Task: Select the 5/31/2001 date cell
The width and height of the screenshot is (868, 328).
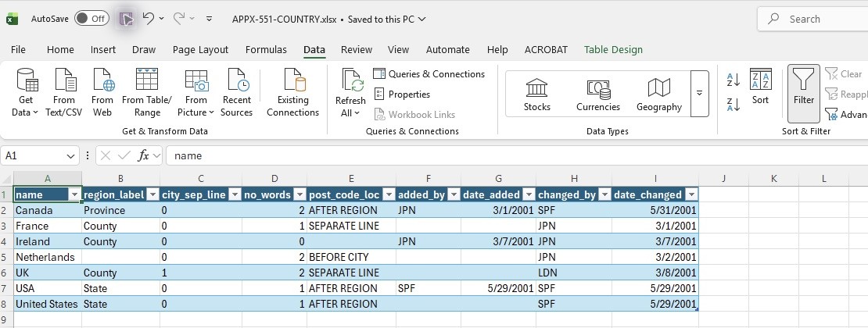Action: coord(655,210)
